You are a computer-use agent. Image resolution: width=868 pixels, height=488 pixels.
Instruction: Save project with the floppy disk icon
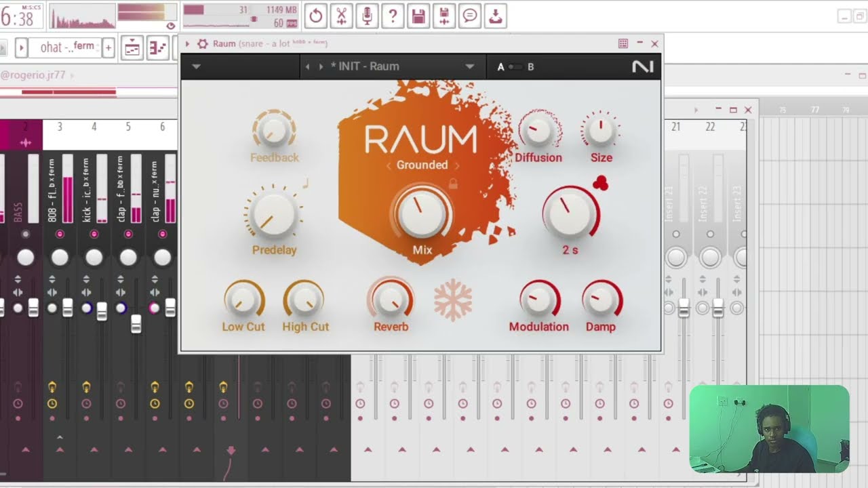pos(418,16)
